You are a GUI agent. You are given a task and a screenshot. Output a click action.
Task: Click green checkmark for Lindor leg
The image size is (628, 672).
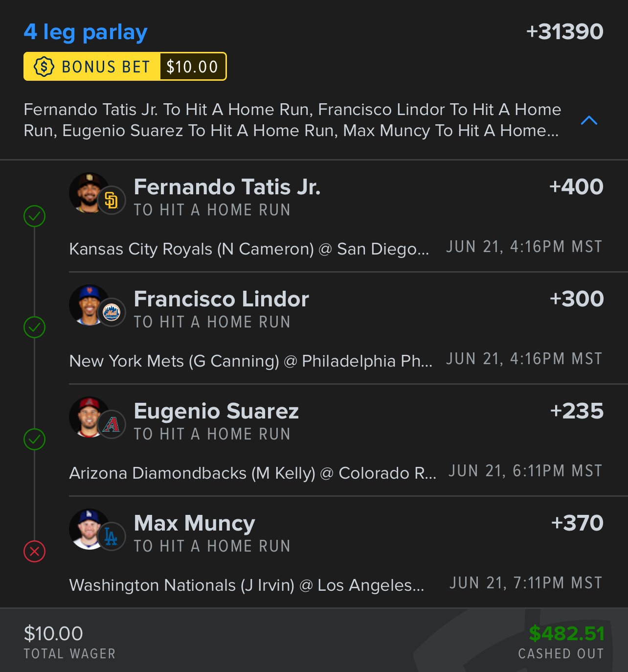[x=35, y=327]
